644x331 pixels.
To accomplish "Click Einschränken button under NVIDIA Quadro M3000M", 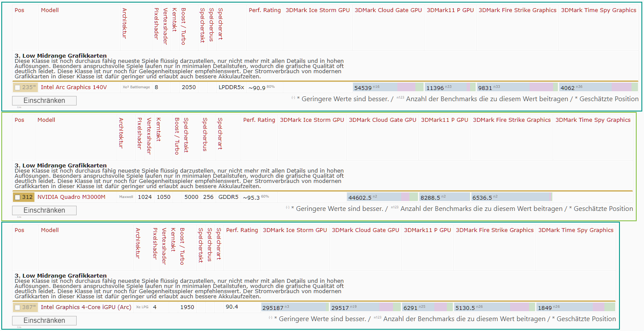I will click(44, 210).
